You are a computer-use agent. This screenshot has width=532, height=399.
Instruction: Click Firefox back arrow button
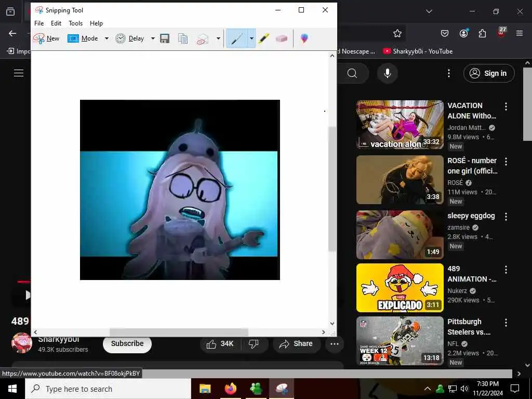tap(12, 33)
